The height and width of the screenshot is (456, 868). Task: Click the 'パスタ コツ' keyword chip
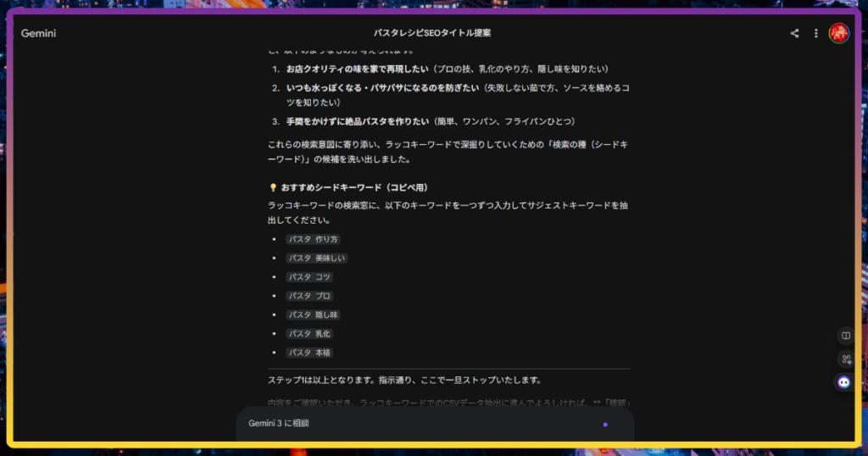click(x=309, y=277)
